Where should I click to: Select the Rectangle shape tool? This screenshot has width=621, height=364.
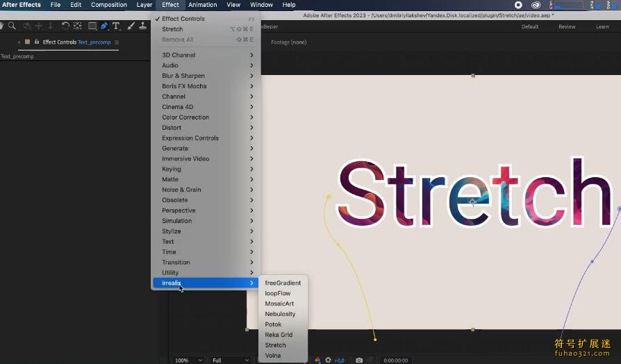click(x=92, y=26)
